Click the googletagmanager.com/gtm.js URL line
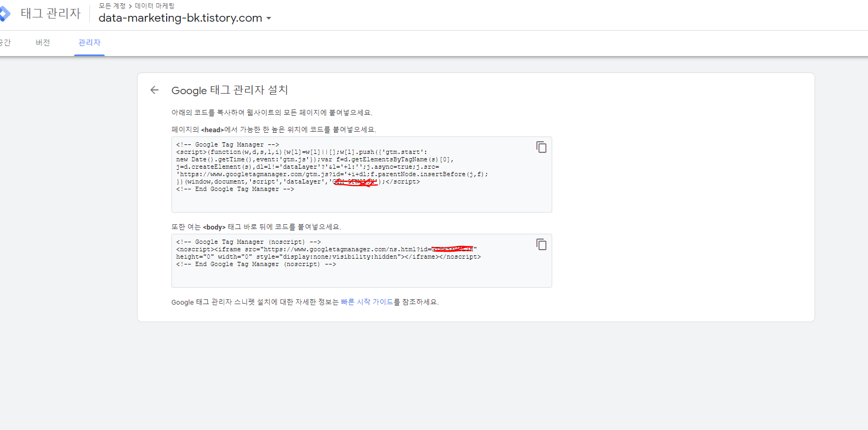Image resolution: width=868 pixels, height=430 pixels. pyautogui.click(x=332, y=175)
